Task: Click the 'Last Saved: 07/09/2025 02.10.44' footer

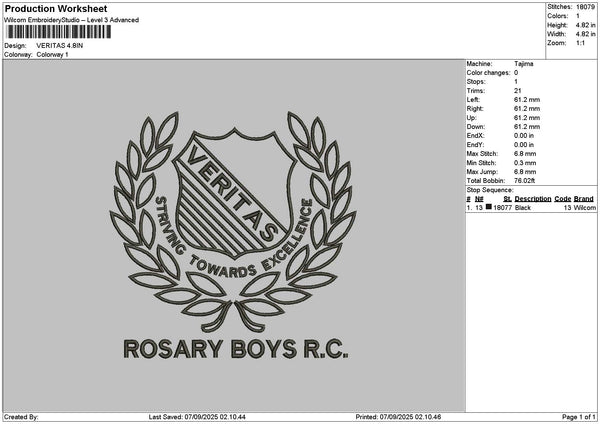Action: coord(197,417)
